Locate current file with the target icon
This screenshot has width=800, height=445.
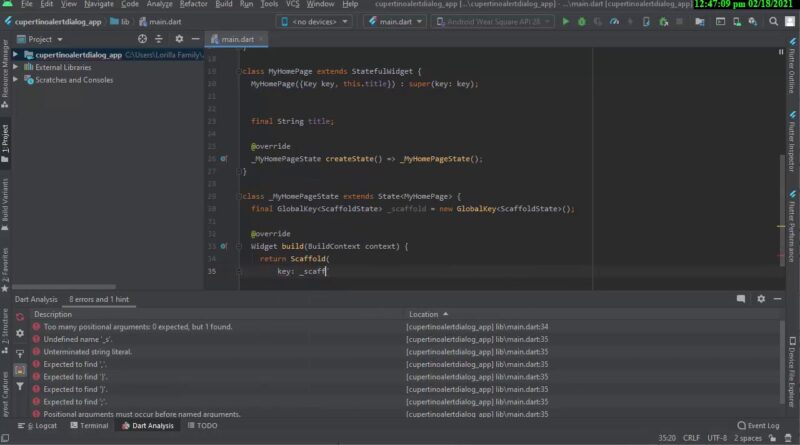[142, 39]
